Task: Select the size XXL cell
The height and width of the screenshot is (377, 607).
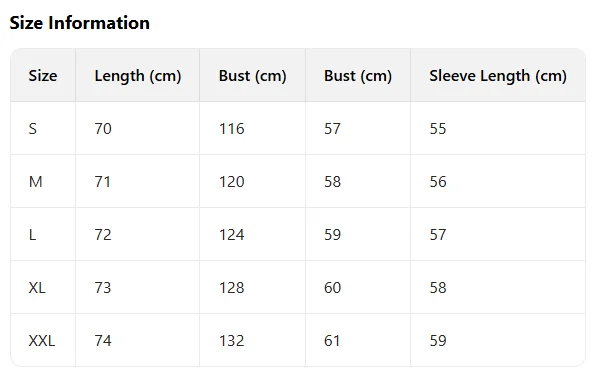Action: coord(42,341)
